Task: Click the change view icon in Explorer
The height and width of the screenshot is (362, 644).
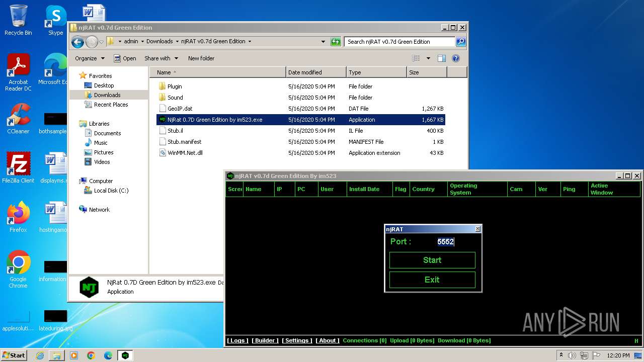Action: tap(416, 58)
